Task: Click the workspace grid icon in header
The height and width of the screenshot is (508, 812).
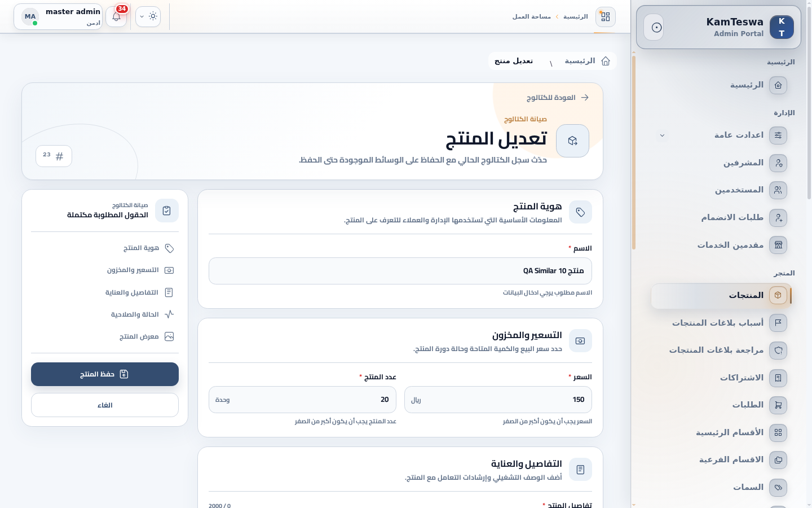Action: click(605, 16)
